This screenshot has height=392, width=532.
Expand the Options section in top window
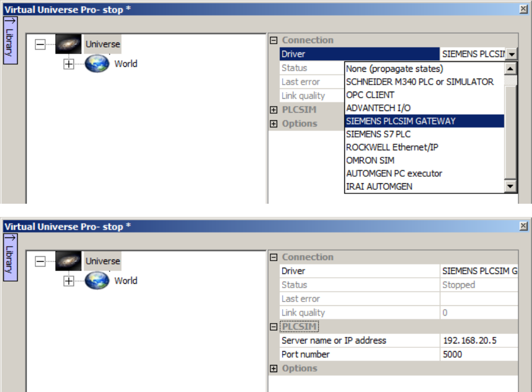(x=274, y=124)
